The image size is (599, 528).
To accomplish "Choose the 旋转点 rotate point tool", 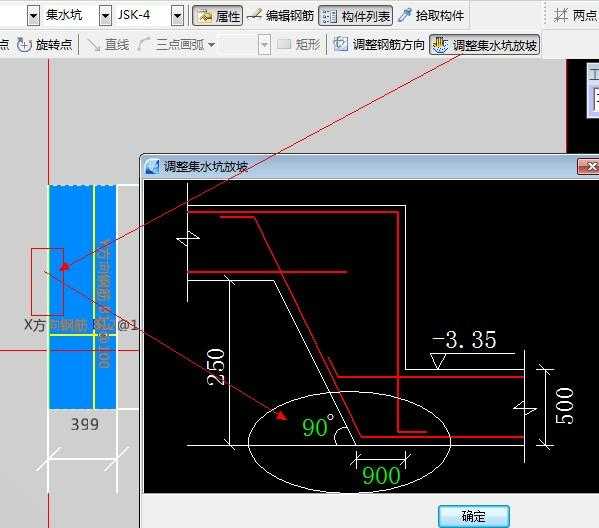I will (44, 45).
